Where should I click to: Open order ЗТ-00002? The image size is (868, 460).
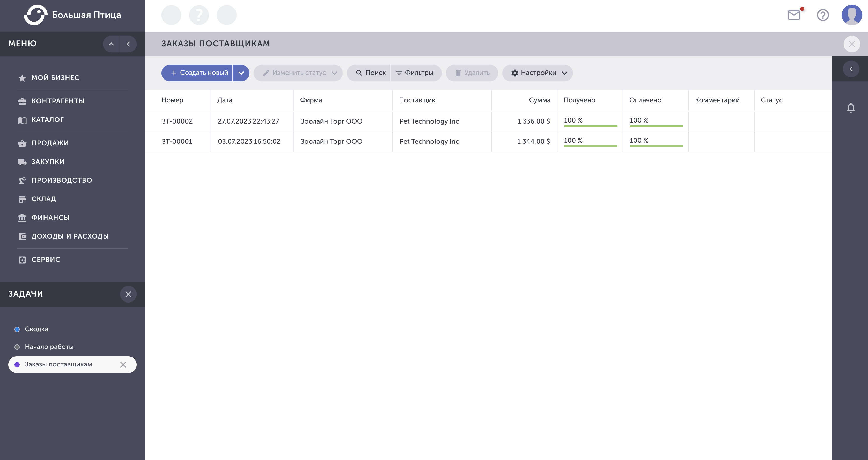click(177, 121)
